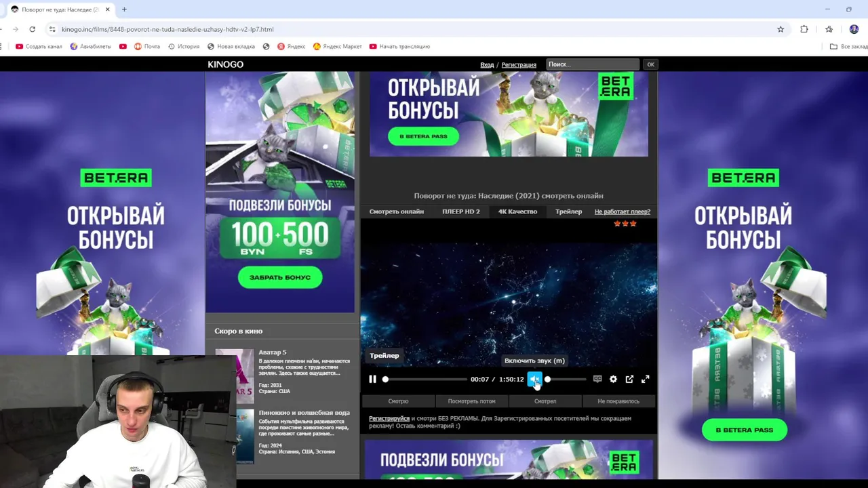Open the browser profile avatar
The width and height of the screenshot is (868, 488).
click(x=854, y=29)
